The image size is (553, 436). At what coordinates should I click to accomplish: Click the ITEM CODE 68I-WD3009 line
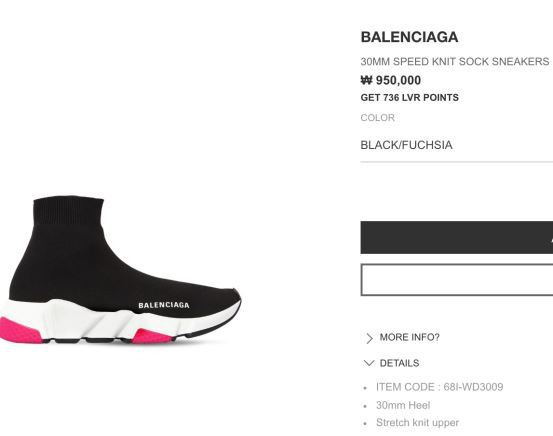click(439, 387)
